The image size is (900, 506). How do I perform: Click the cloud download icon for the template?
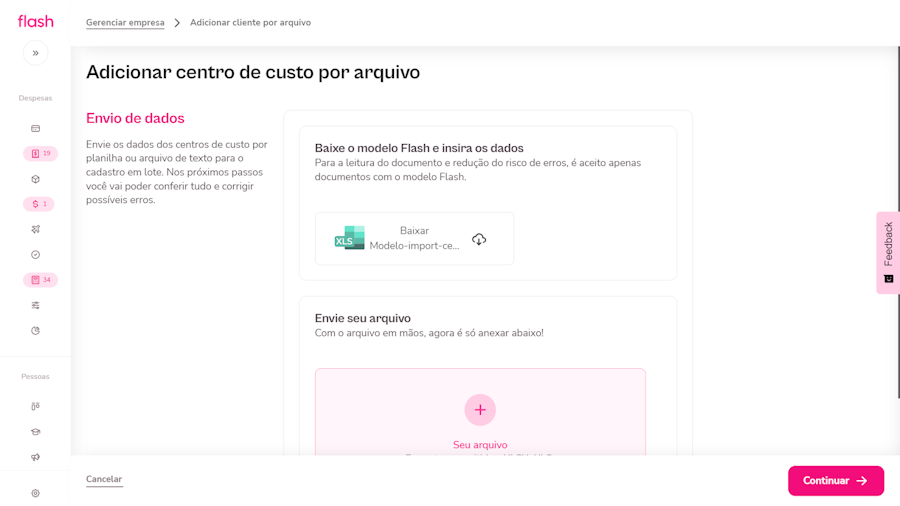[x=479, y=239]
